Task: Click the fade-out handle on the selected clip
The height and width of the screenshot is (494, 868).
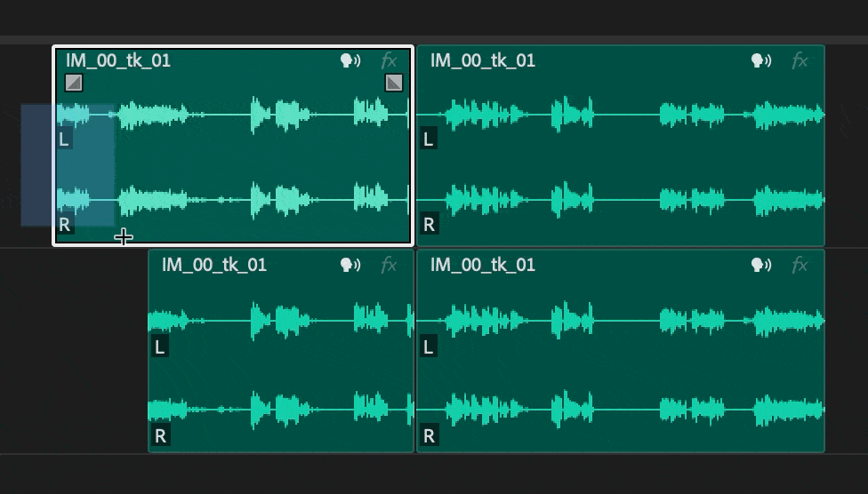Action: 394,83
